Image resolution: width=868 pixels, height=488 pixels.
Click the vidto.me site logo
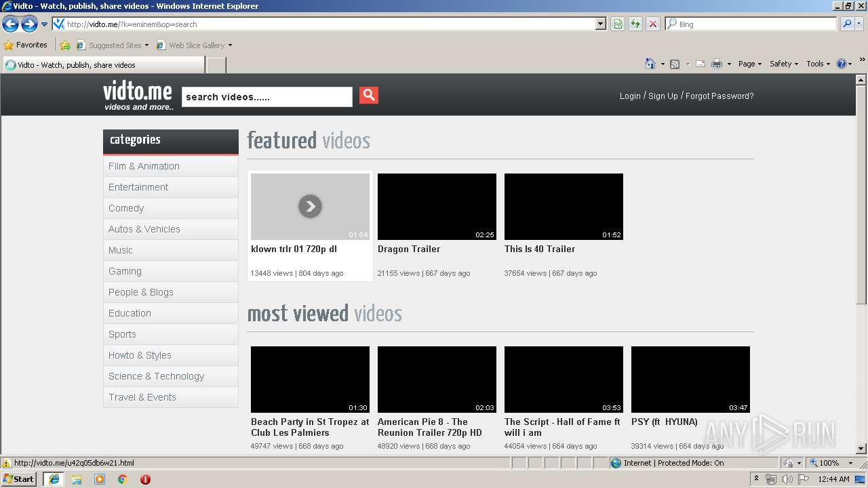click(138, 96)
